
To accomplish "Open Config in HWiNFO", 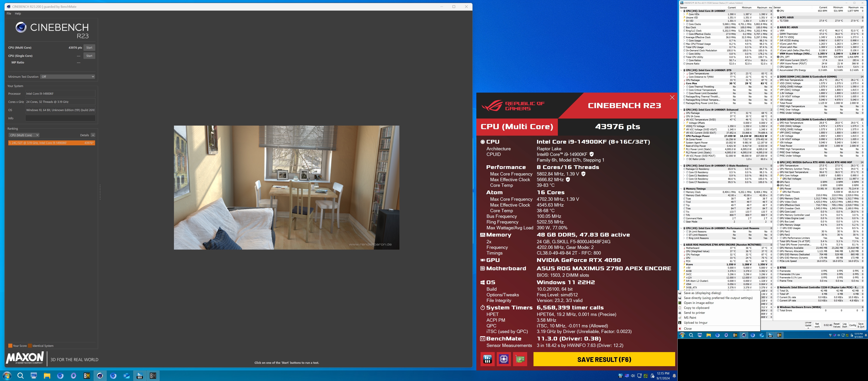I will click(x=852, y=325).
